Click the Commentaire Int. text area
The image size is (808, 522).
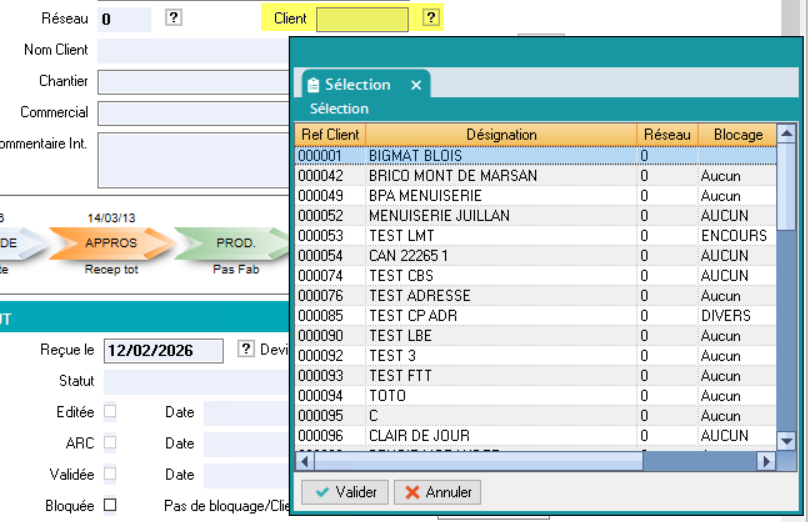pyautogui.click(x=194, y=160)
